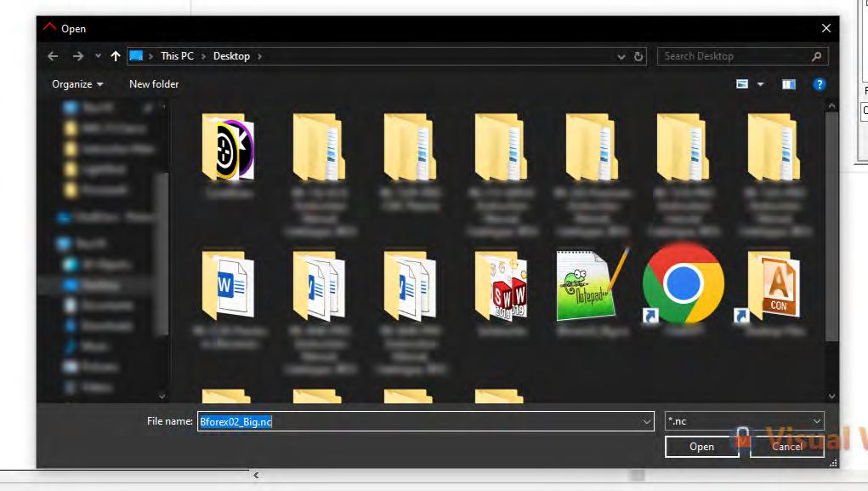Select the Google Chrome shortcut
The width and height of the screenshot is (868, 491).
pyautogui.click(x=683, y=283)
